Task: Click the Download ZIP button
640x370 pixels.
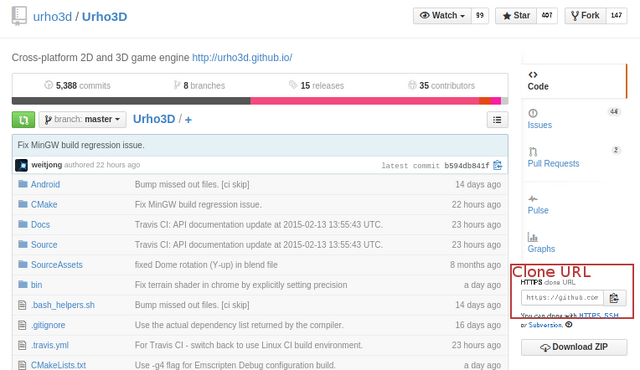Action: pos(574,347)
